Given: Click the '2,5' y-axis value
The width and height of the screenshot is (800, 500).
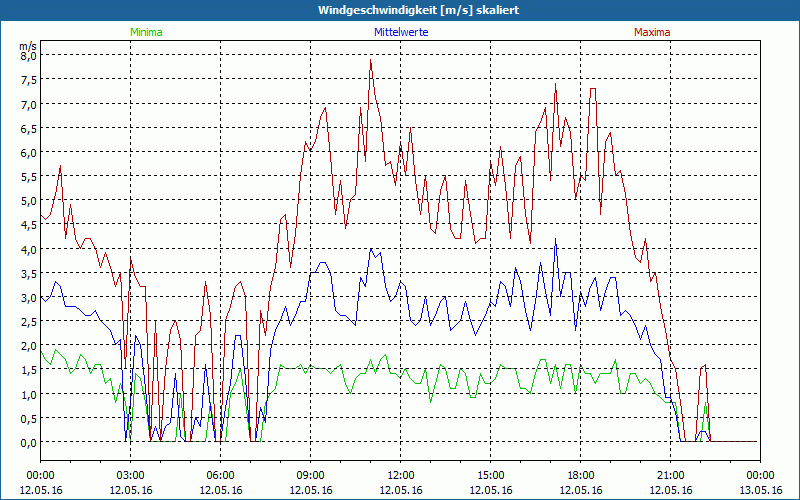Looking at the screenshot, I should [x=29, y=321].
